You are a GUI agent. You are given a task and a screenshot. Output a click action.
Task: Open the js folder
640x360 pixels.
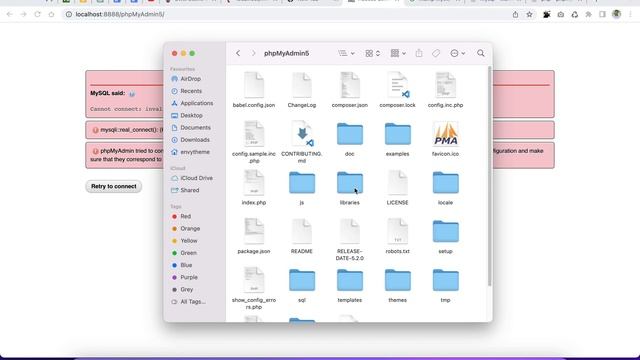pos(302,182)
